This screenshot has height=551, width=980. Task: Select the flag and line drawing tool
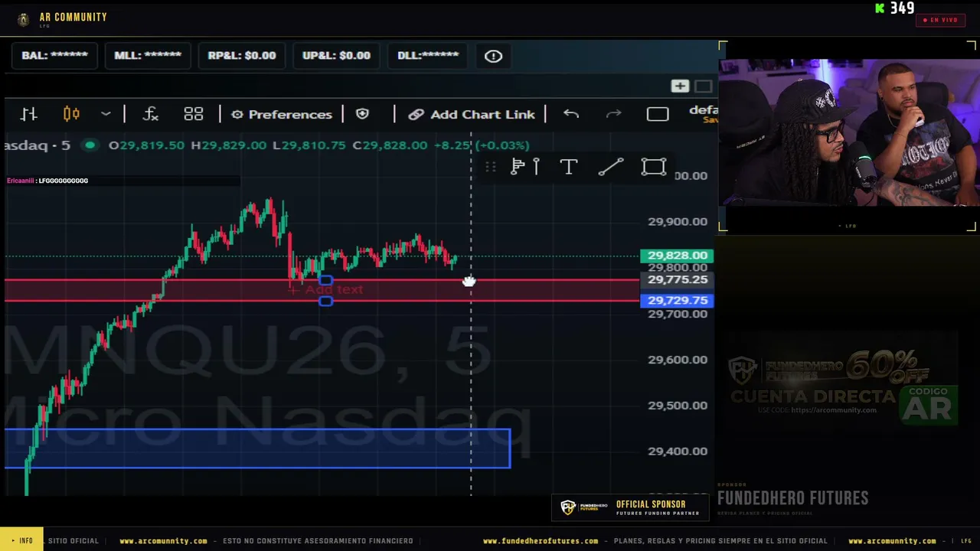click(x=525, y=167)
